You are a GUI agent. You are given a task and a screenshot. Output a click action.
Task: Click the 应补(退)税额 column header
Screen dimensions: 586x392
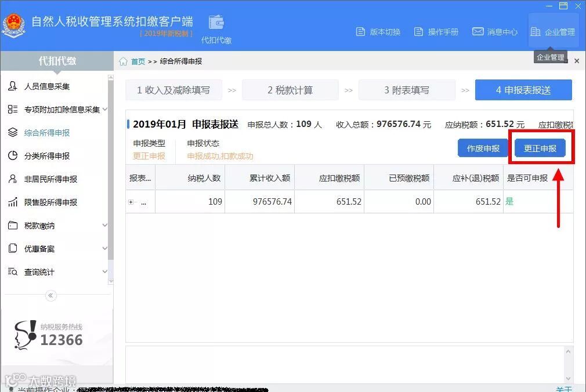[x=468, y=178]
